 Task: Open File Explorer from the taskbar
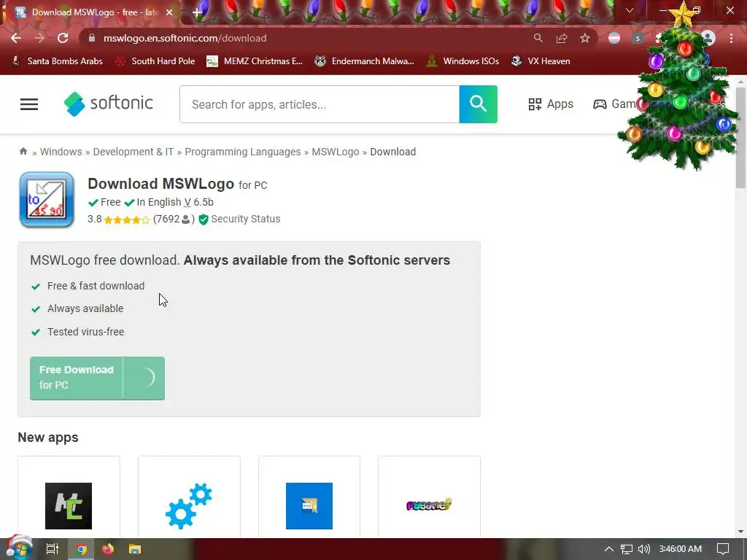(x=135, y=549)
